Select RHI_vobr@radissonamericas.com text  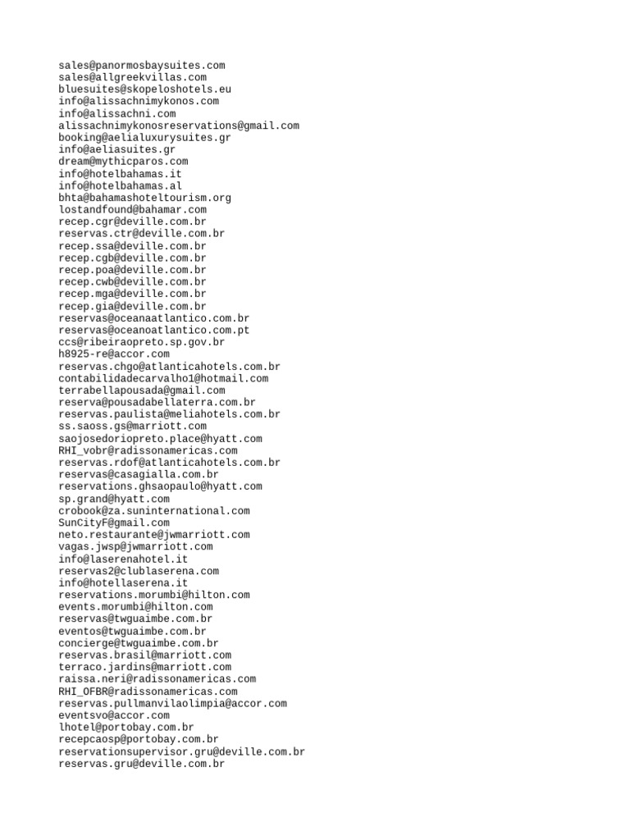click(148, 451)
